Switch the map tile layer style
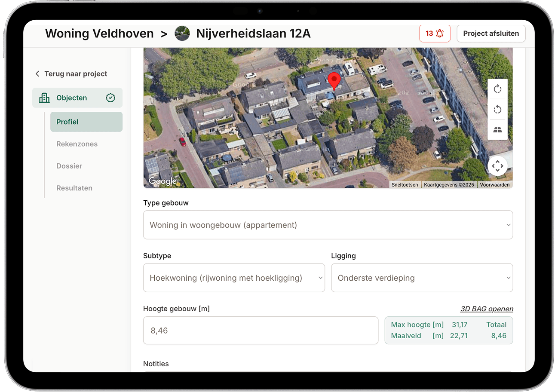558x392 pixels. click(497, 129)
